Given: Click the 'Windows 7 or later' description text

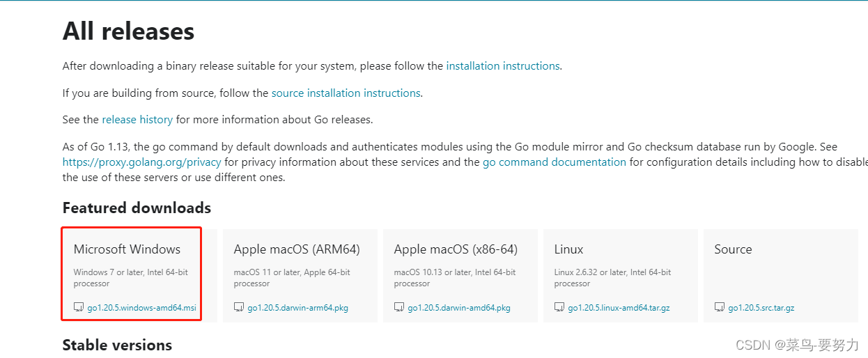Looking at the screenshot, I should point(131,278).
